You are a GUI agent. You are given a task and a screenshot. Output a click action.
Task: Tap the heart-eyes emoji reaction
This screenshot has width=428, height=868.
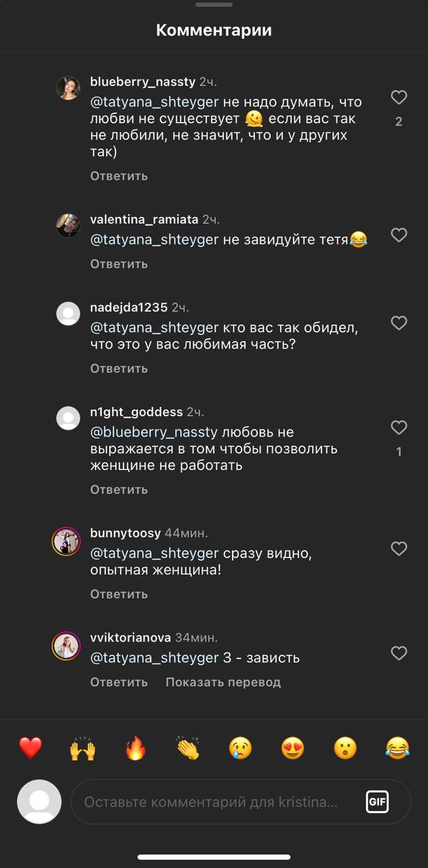coord(293,749)
